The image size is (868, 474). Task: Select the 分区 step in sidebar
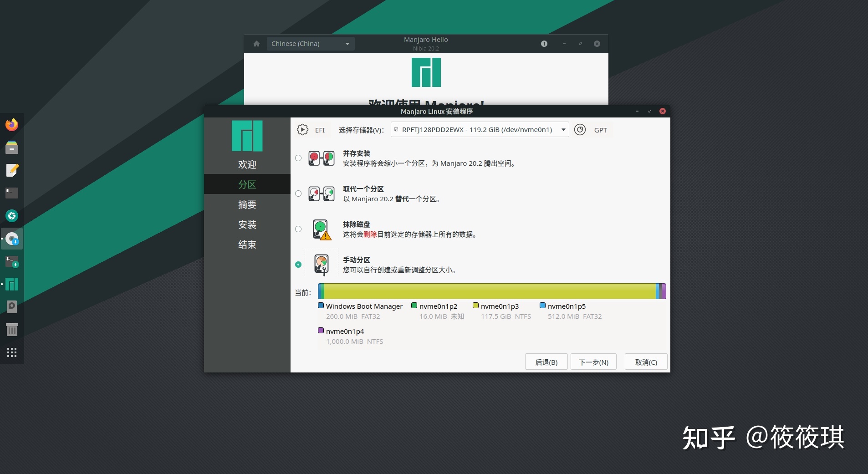click(x=247, y=184)
